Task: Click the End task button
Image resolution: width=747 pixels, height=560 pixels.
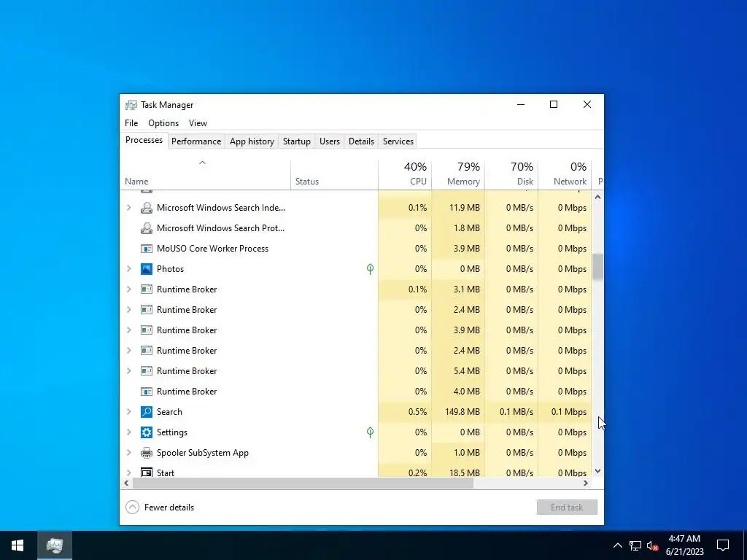Action: pyautogui.click(x=567, y=507)
